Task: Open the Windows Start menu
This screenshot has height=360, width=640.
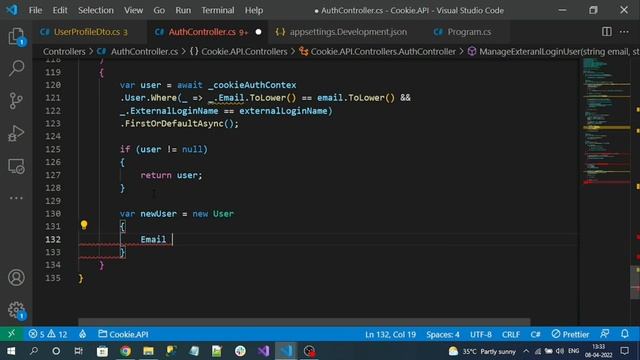Action: click(x=11, y=351)
